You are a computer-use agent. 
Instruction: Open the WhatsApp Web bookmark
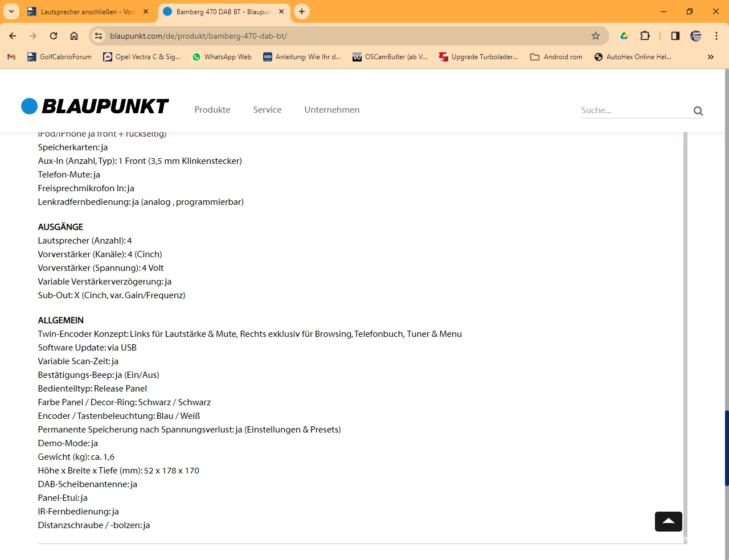pyautogui.click(x=222, y=57)
